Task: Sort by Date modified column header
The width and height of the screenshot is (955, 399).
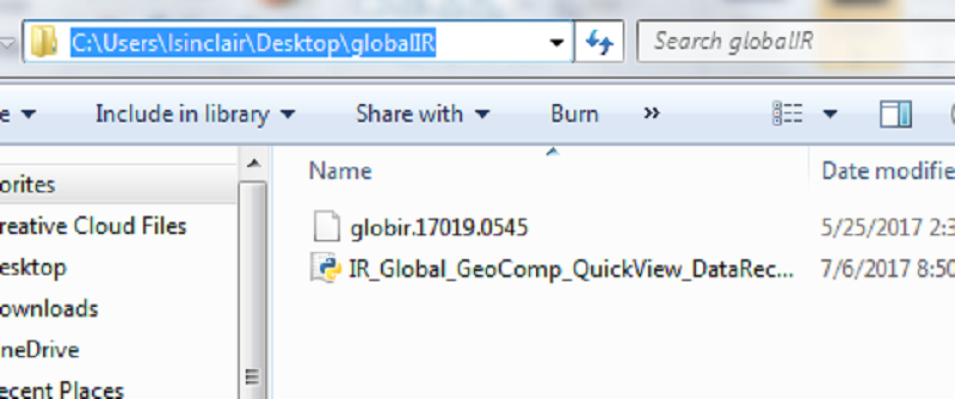Action: tap(888, 171)
